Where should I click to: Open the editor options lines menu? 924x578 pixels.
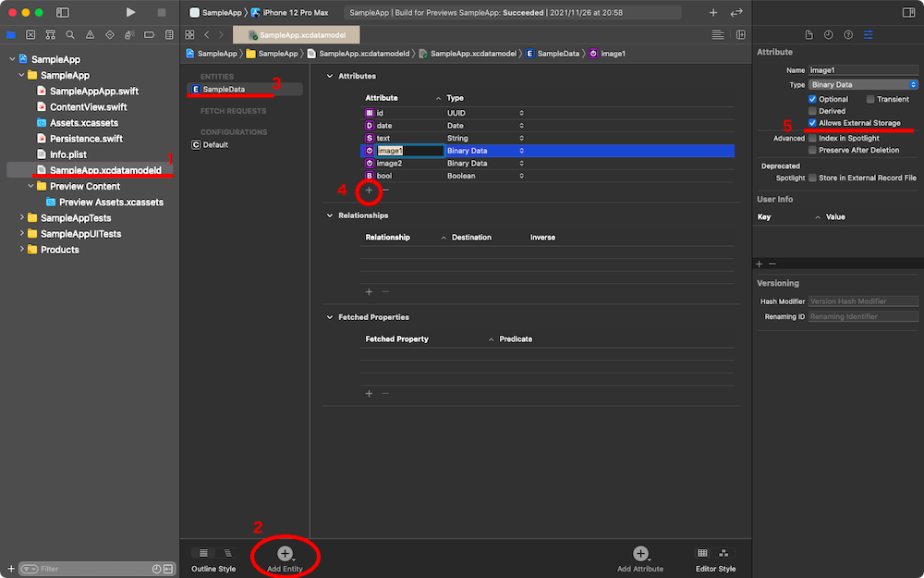pos(718,35)
